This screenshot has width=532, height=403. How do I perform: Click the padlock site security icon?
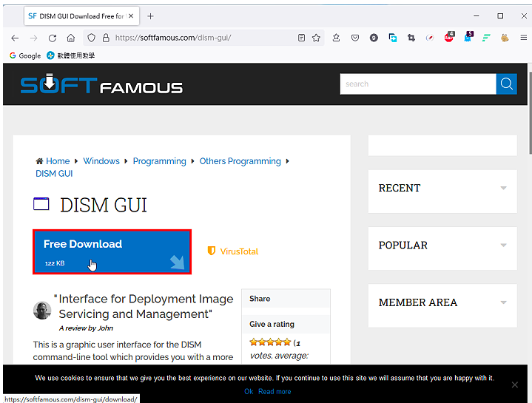(x=106, y=38)
